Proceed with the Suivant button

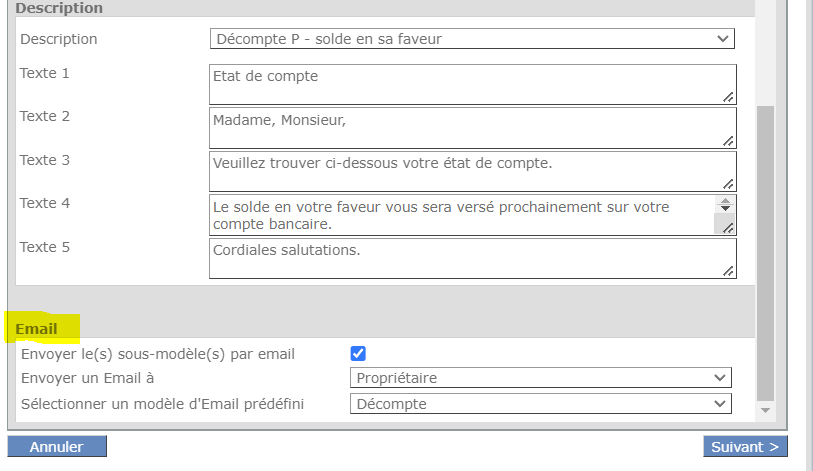tap(744, 447)
